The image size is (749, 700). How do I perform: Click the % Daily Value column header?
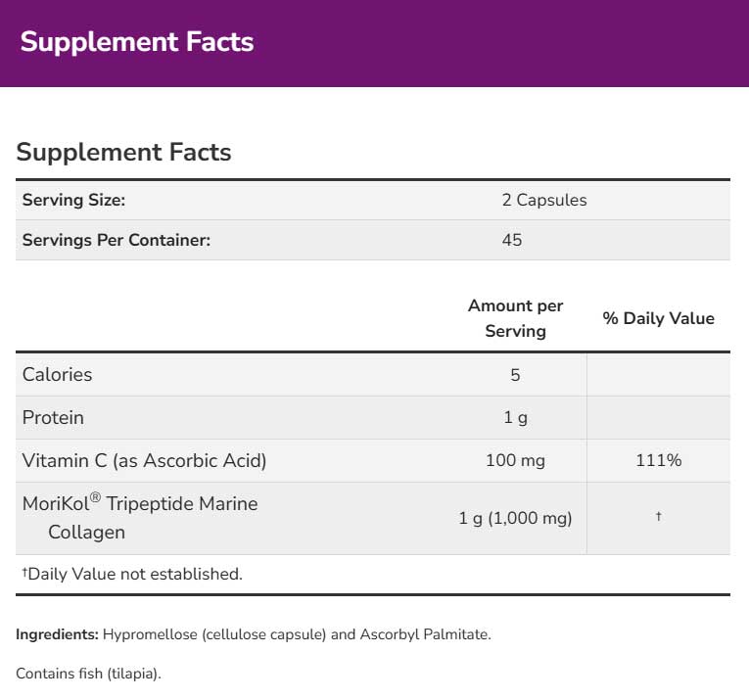point(658,318)
